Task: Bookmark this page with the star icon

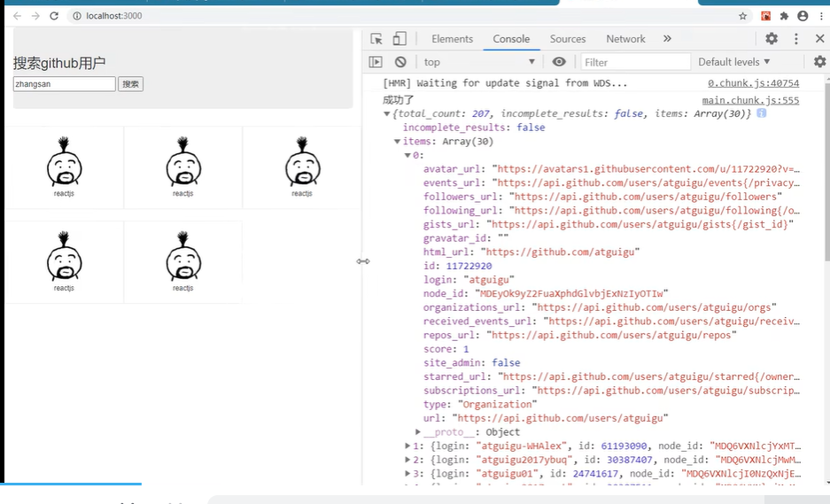Action: point(742,16)
